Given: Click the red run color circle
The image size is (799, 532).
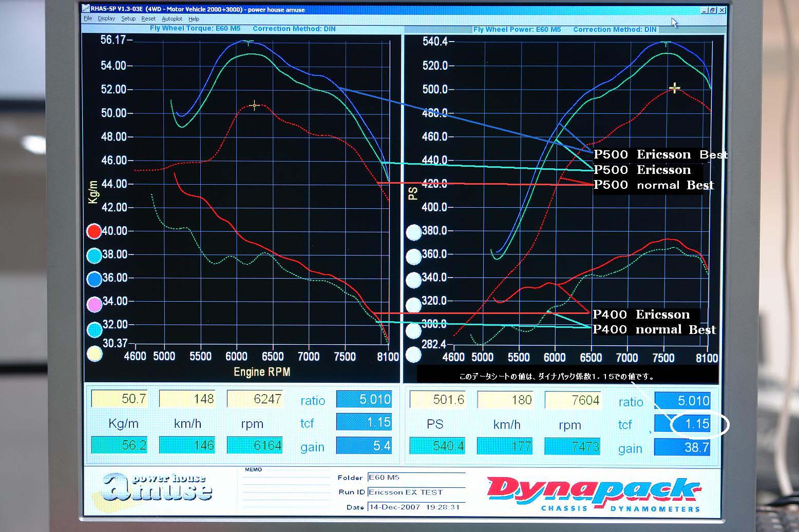Looking at the screenshot, I should pos(94,231).
